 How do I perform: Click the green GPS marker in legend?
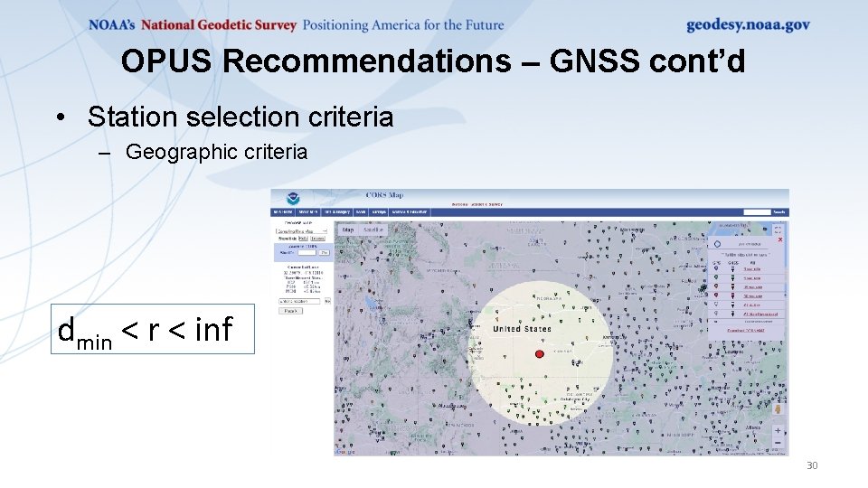point(716,277)
